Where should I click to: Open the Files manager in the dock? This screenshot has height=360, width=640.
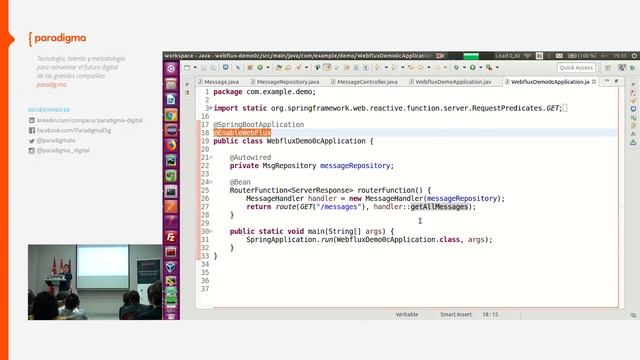pos(171,84)
